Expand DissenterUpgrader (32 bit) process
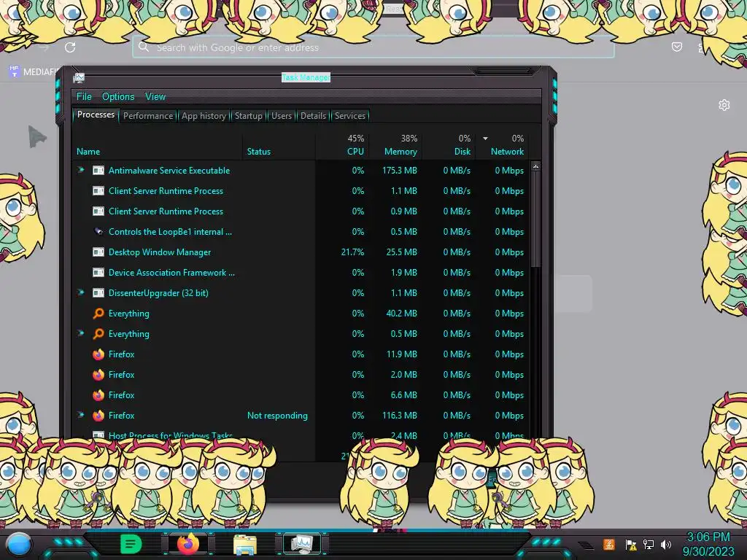The width and height of the screenshot is (747, 560). click(80, 292)
